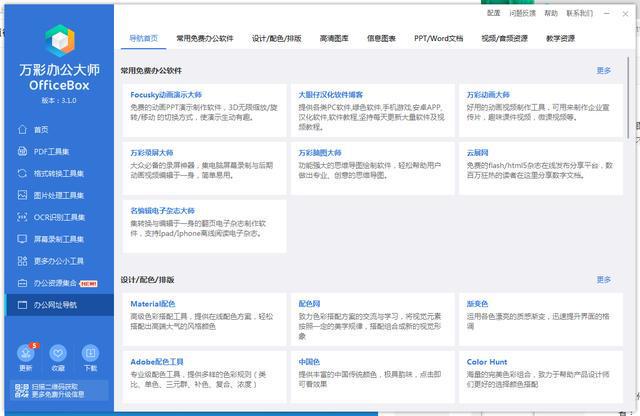
Task: Expand 更多 for 常用免费办公软件 section
Action: point(603,71)
